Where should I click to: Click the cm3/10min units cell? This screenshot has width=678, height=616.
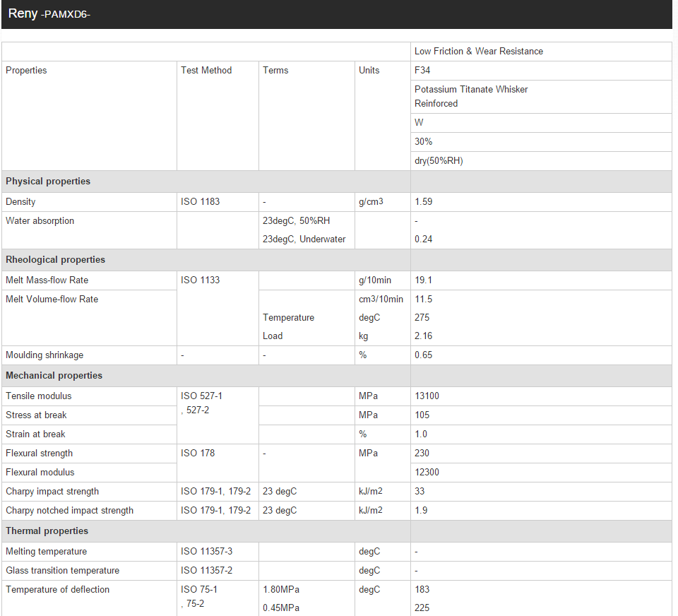pos(381,299)
